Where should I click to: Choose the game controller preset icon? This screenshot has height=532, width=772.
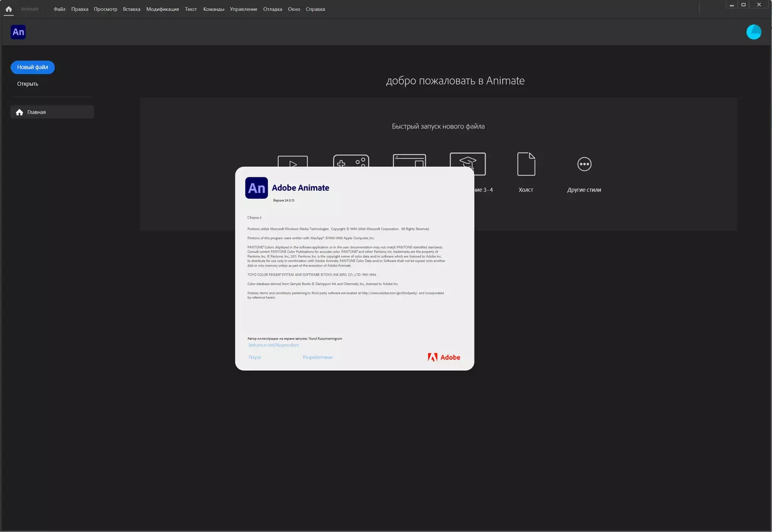coord(351,161)
